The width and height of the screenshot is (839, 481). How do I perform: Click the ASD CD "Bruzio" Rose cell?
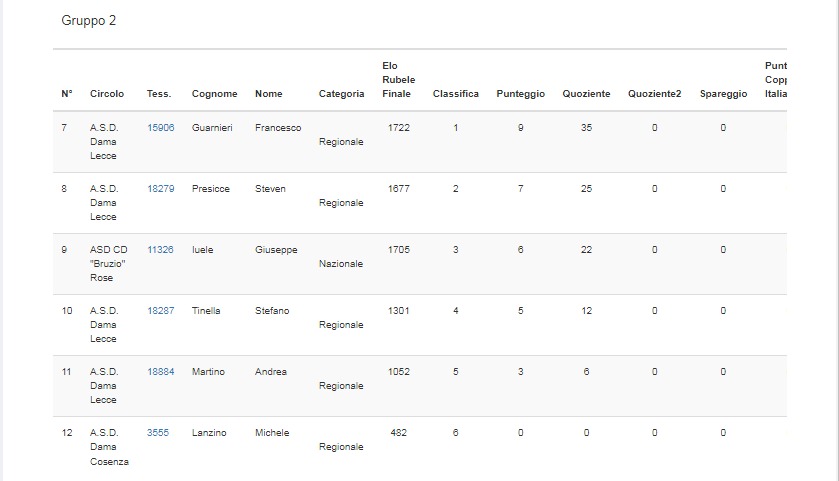[x=108, y=264]
